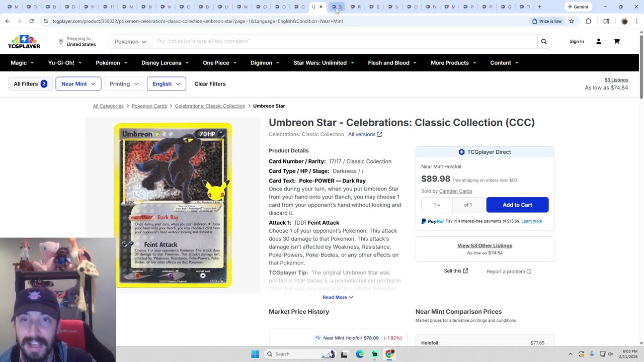Expand the Flesh and Blood menu
Image resolution: width=644 pixels, height=362 pixels.
tap(392, 63)
